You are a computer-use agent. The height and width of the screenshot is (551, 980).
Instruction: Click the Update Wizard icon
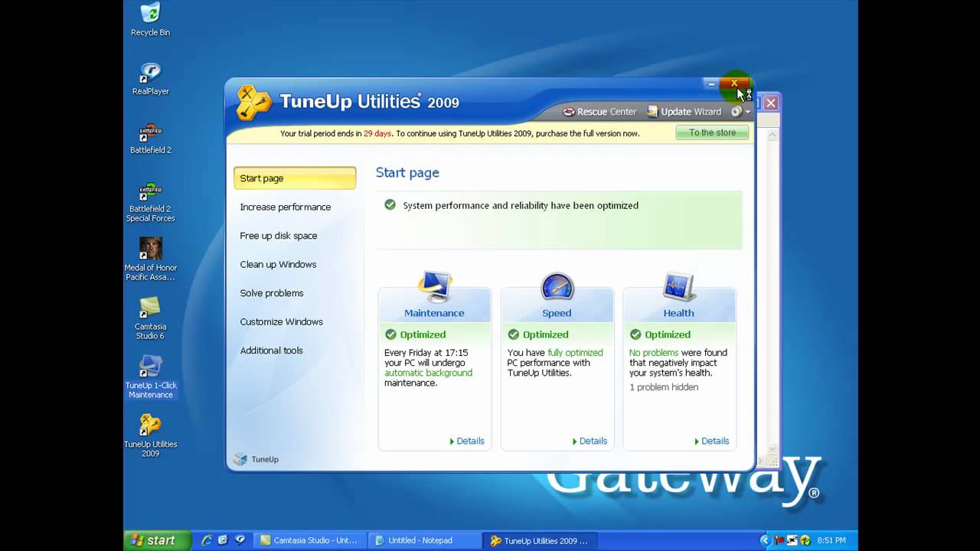652,112
